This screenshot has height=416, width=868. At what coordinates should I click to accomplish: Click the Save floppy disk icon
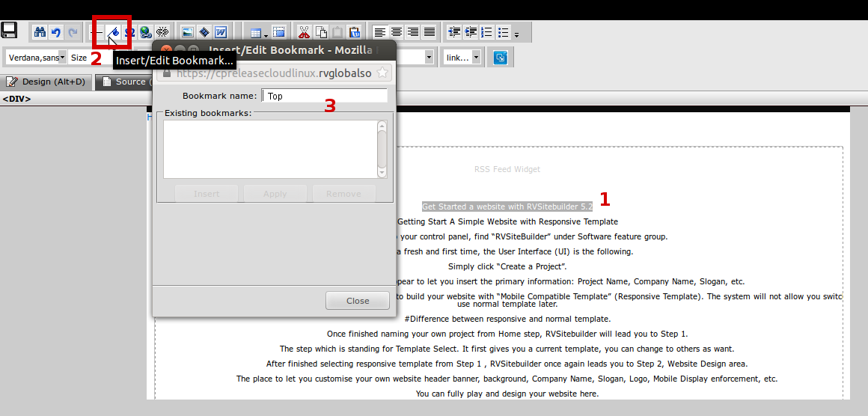(x=9, y=31)
